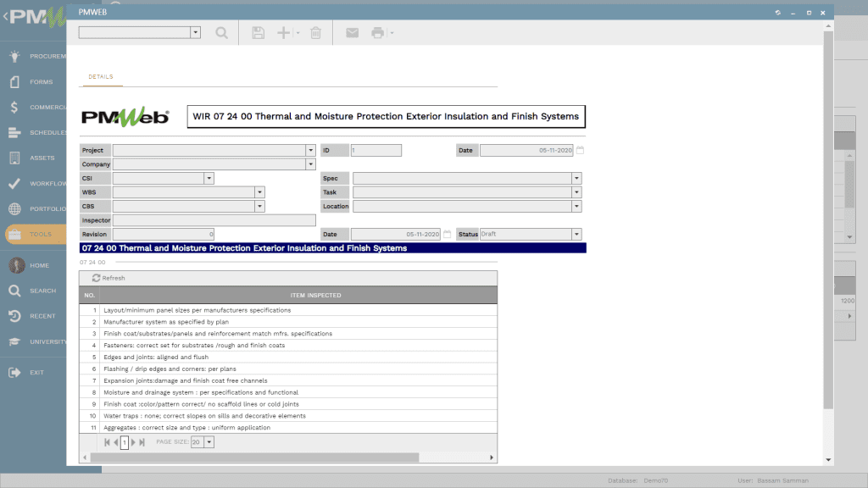
Task: Open the CSI dropdown
Action: (x=209, y=178)
